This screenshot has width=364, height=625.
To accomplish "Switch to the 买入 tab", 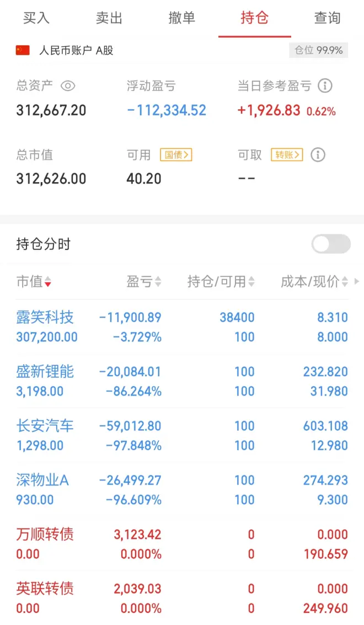I will pos(36,18).
